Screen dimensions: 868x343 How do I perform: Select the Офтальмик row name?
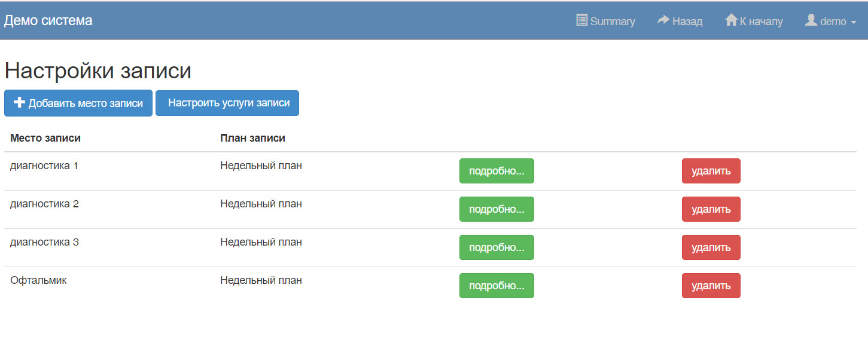click(38, 280)
